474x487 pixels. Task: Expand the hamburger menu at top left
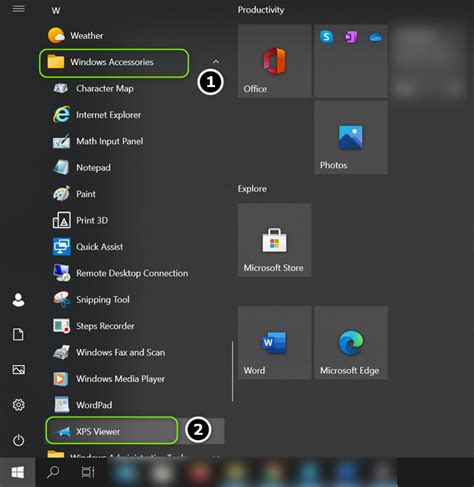[x=19, y=9]
